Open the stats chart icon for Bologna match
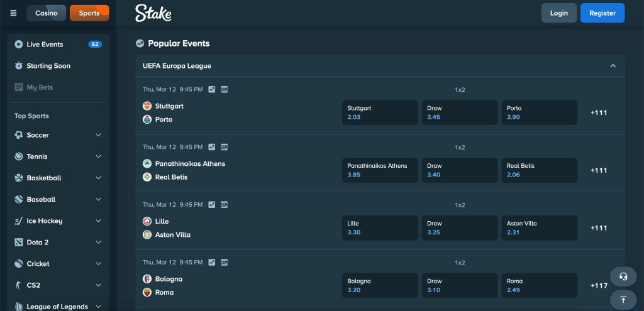 (x=211, y=262)
